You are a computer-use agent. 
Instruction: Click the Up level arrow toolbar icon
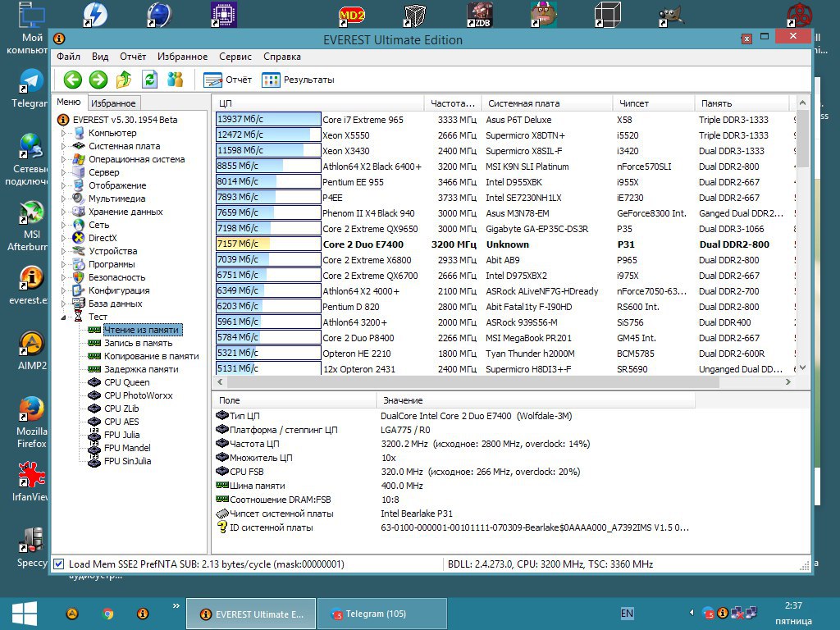point(124,80)
